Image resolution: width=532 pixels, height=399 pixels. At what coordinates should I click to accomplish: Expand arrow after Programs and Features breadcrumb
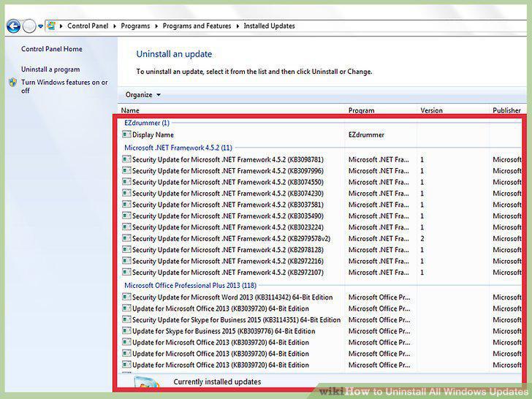[237, 26]
